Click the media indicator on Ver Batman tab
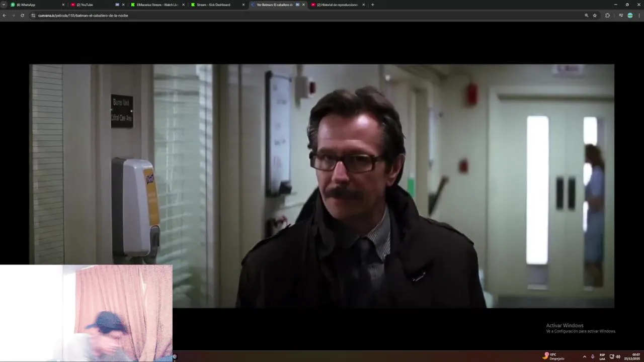The width and height of the screenshot is (644, 362). [x=297, y=5]
